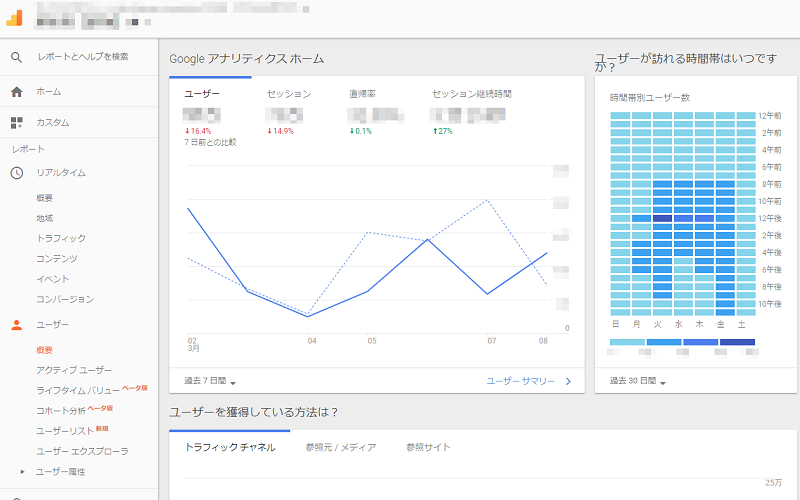This screenshot has height=500, width=800.
Task: Open the 過去 30 日間 date range dropdown
Action: pyautogui.click(x=637, y=381)
